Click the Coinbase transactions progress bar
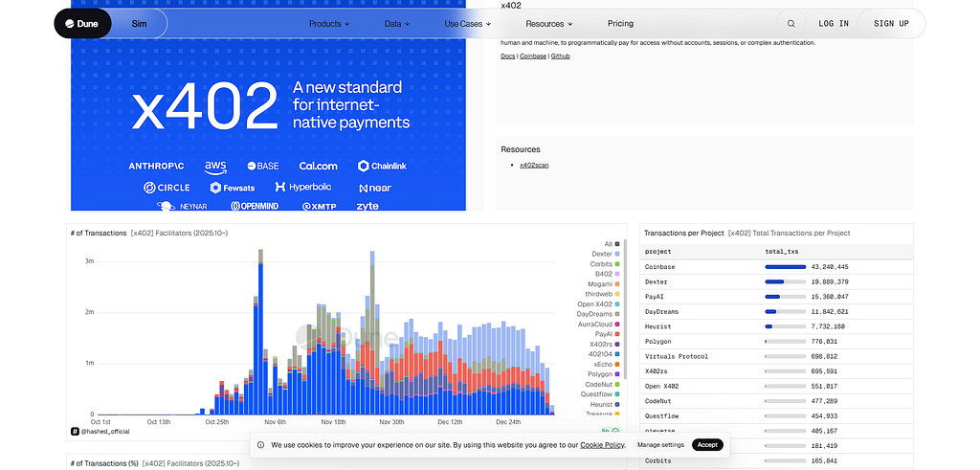The image size is (980, 470). point(785,267)
